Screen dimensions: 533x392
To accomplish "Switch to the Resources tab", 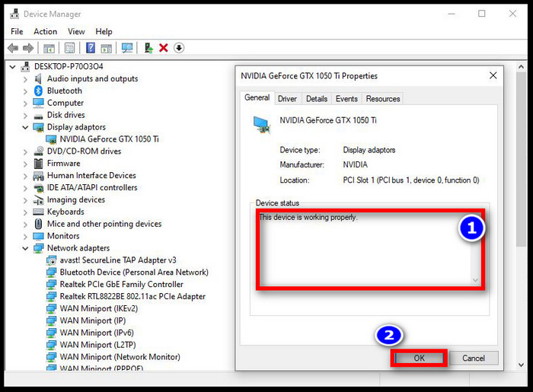I will pos(383,99).
